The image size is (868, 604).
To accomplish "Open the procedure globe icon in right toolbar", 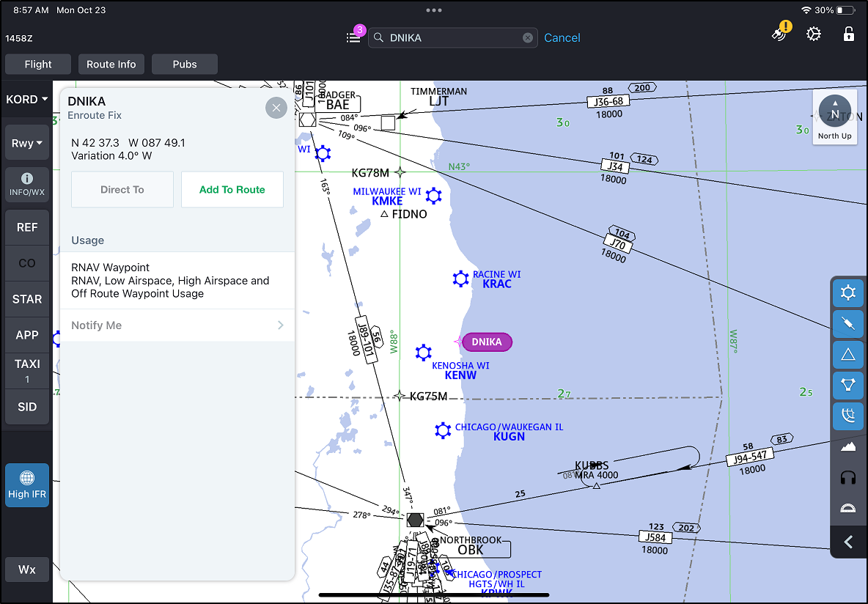I will click(x=848, y=416).
